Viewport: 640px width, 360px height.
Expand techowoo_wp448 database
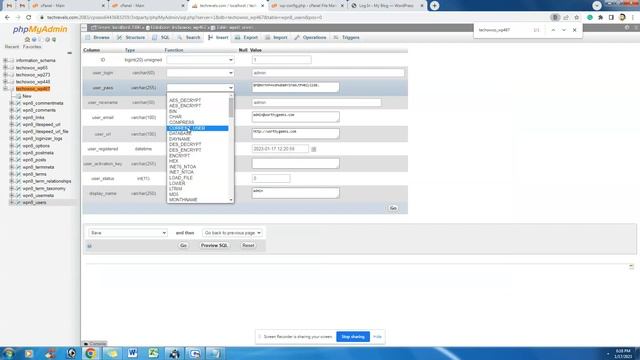click(x=5, y=82)
